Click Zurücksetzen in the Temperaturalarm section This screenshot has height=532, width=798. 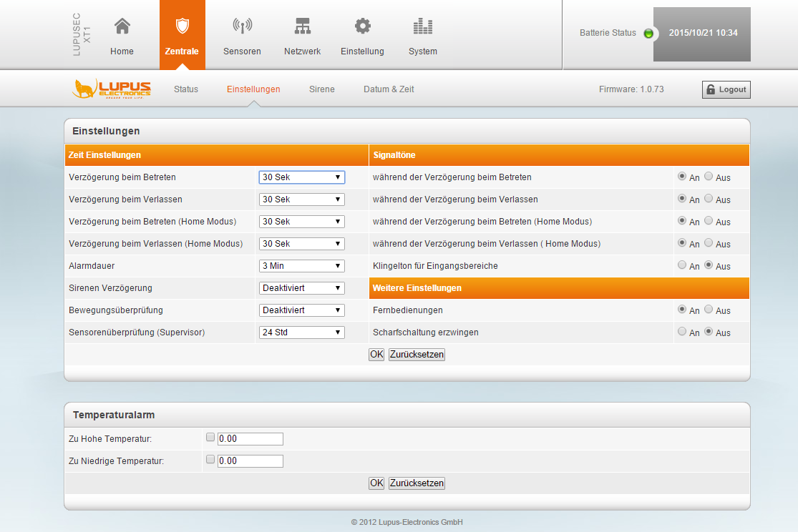coord(417,483)
